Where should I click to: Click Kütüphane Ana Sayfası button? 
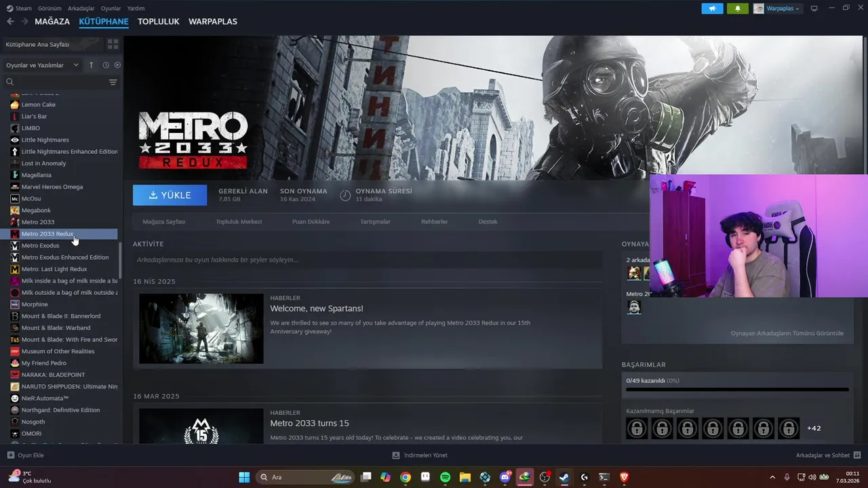click(x=52, y=44)
